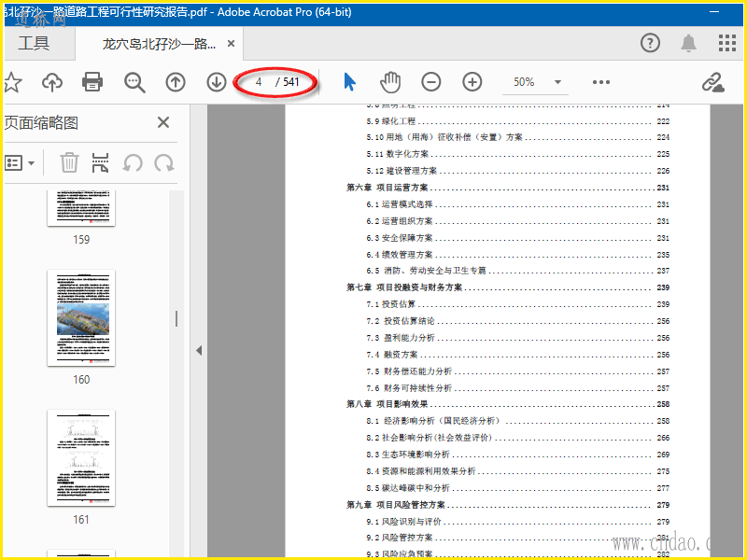The height and width of the screenshot is (560, 747).
Task: Zoom out with the minus button
Action: [x=431, y=82]
